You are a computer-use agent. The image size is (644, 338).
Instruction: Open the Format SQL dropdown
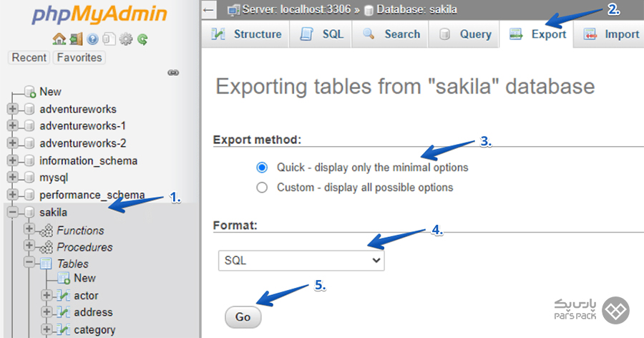coord(301,261)
